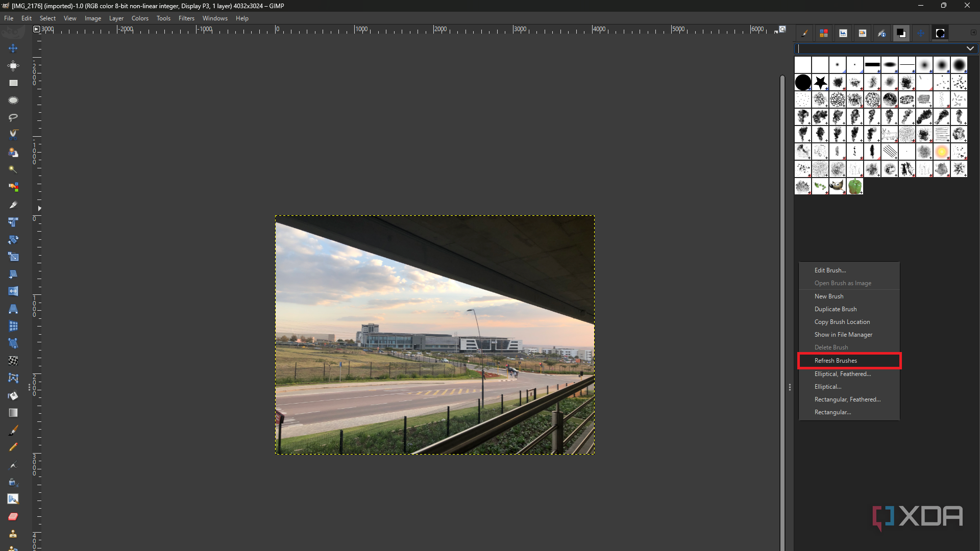Click Show in File Manager entry

click(849, 335)
